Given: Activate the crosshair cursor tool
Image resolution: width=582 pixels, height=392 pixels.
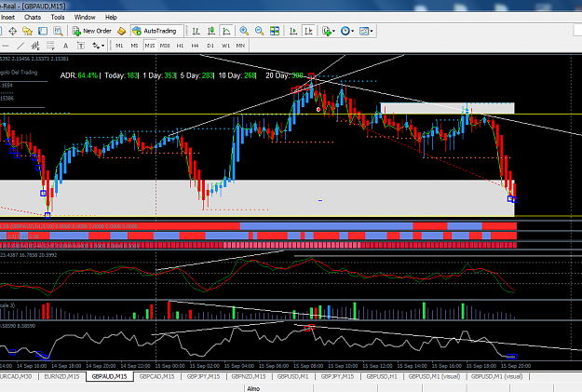Looking at the screenshot, I should pos(13,31).
